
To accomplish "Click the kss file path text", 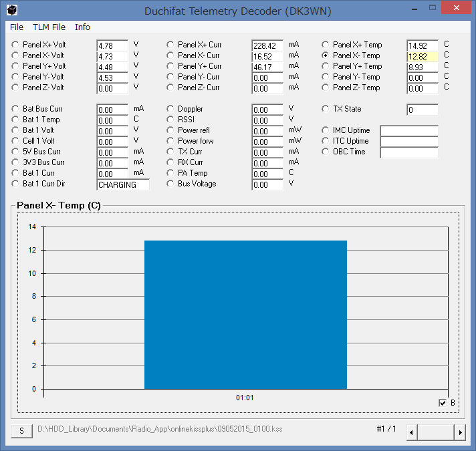I will point(160,429).
